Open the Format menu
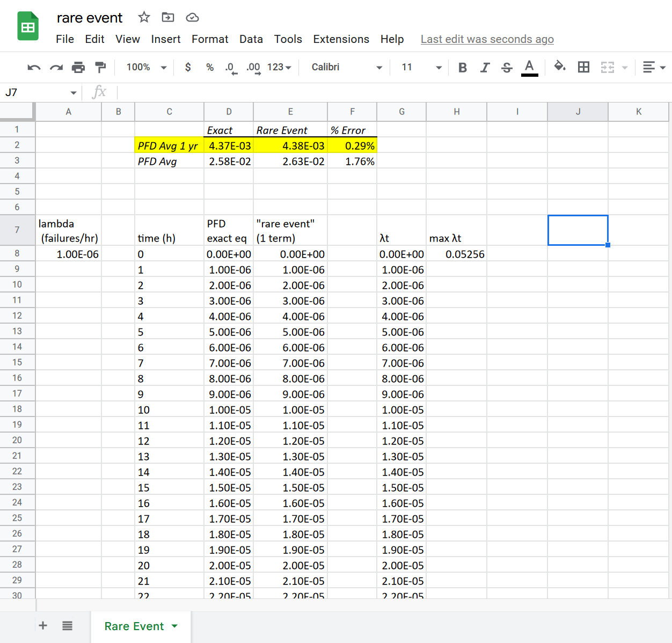Viewport: 672px width, 643px height. tap(210, 39)
